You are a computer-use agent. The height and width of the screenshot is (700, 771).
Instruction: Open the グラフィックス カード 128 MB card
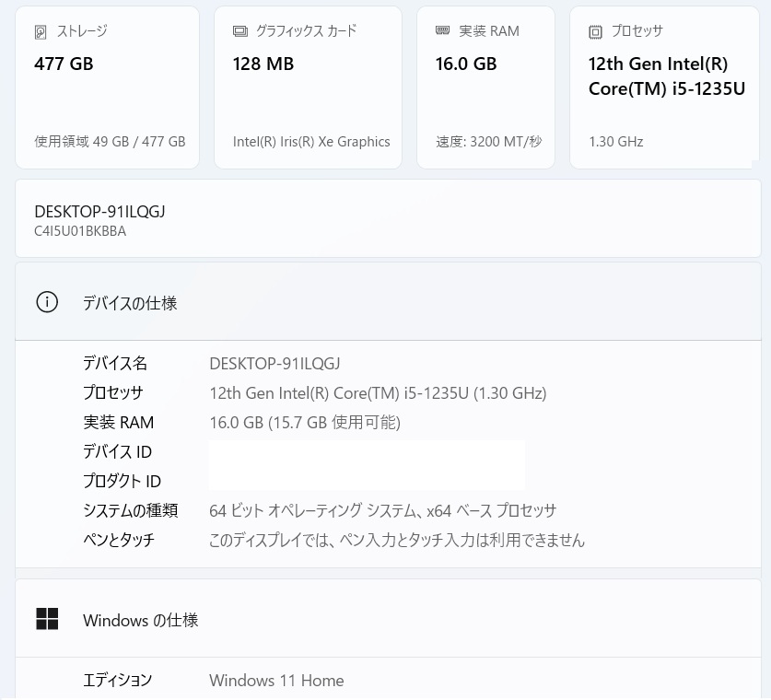click(308, 87)
